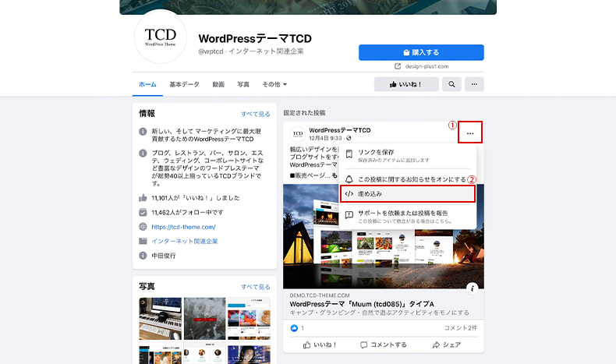616x364 pixels.
Task: Click the @wptcd page handle text
Action: [x=211, y=51]
